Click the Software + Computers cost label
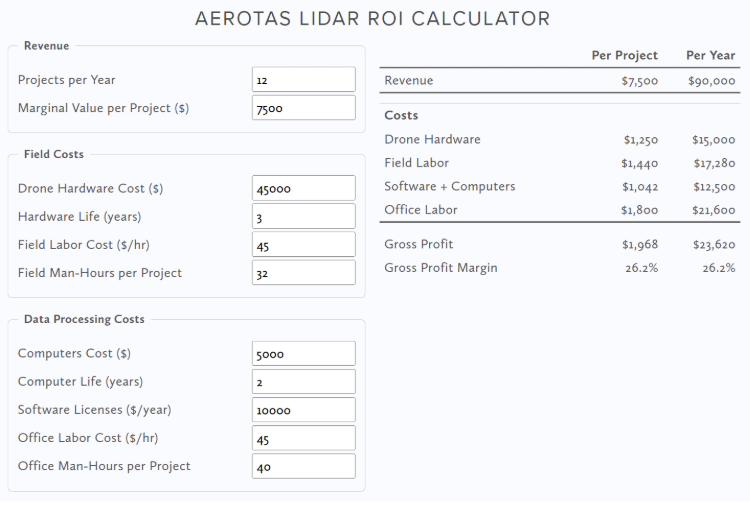The width and height of the screenshot is (750, 505). [x=449, y=187]
